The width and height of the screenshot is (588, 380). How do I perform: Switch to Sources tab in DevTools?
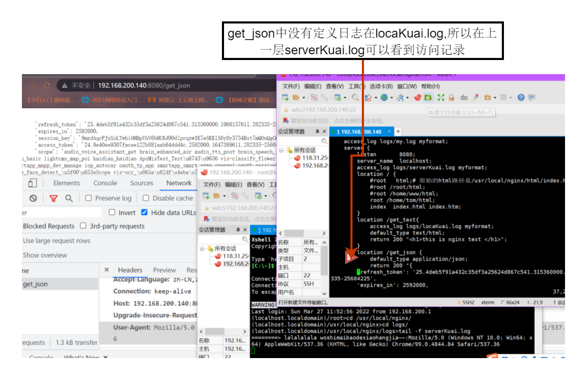142,183
